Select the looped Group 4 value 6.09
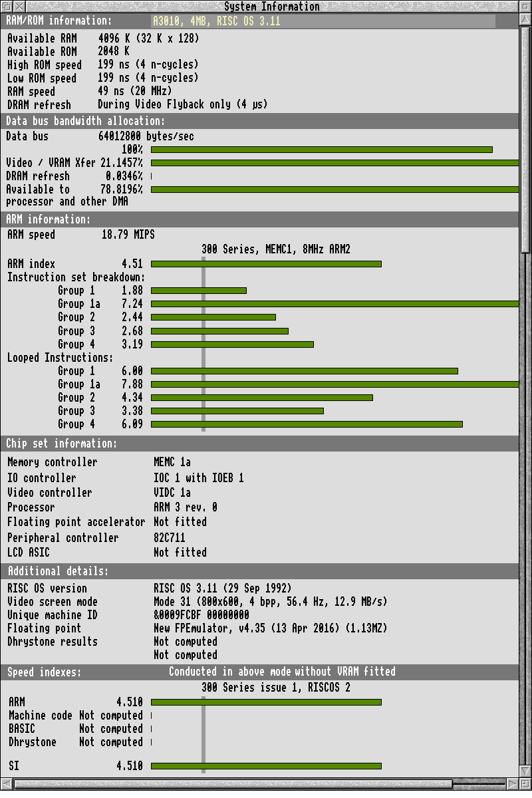 click(132, 424)
